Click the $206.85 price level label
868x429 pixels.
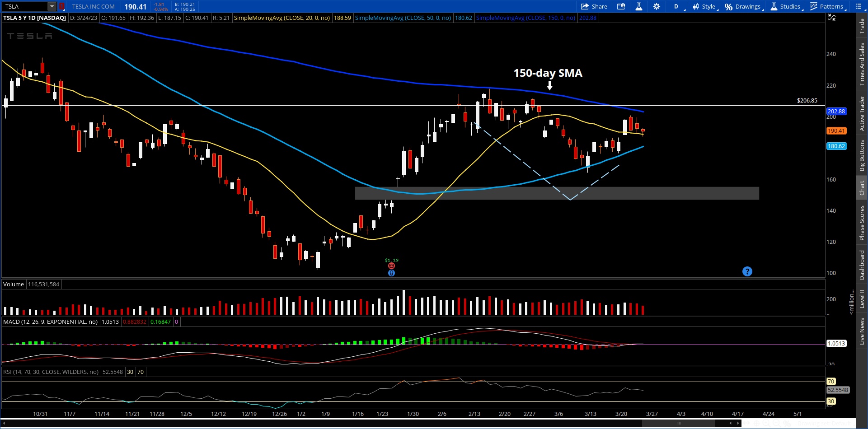point(807,101)
